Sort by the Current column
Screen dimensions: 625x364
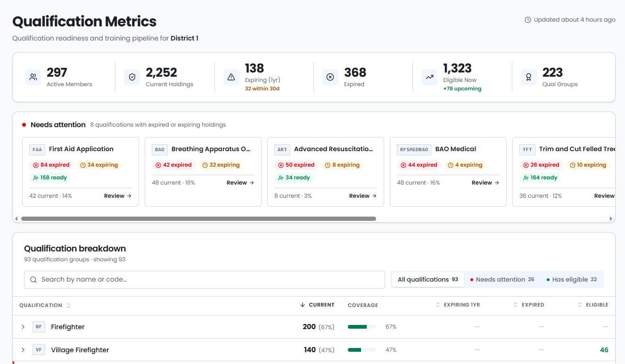317,305
